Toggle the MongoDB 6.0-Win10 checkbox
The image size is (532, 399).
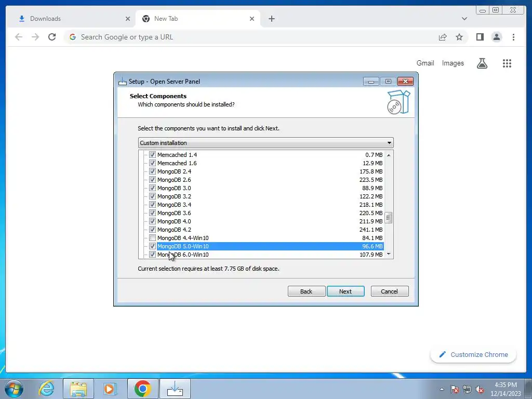click(x=152, y=255)
